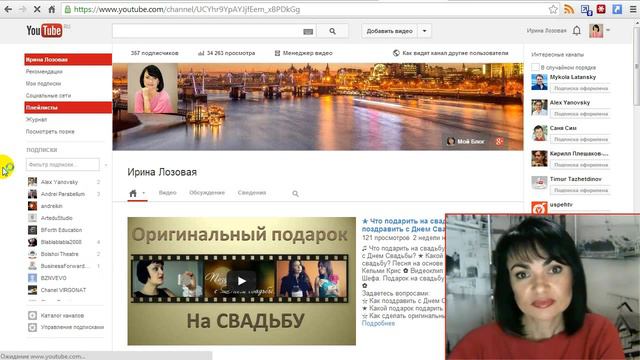Toggle random order checkbox for channels
This screenshot has width=640, height=360.
(535, 67)
